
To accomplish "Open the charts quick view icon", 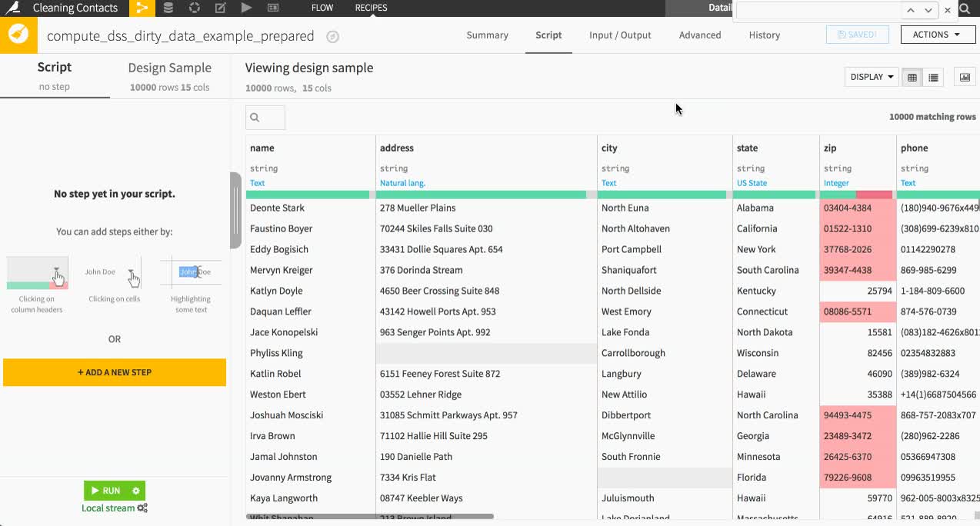I will click(965, 77).
